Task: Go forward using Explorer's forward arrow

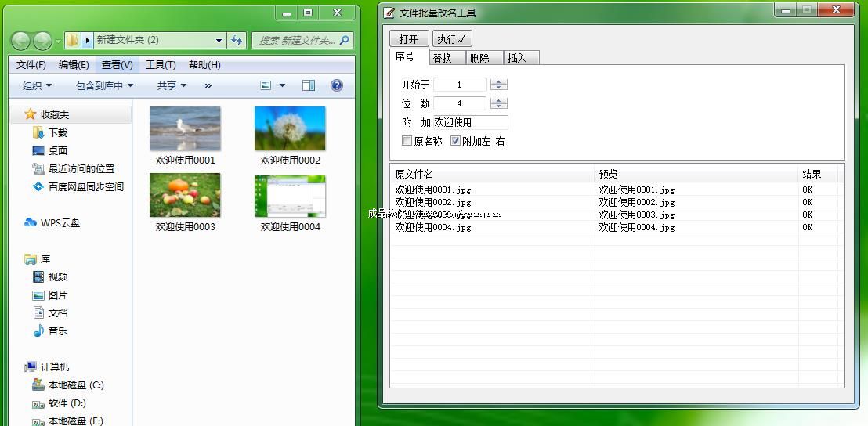Action: click(x=42, y=41)
